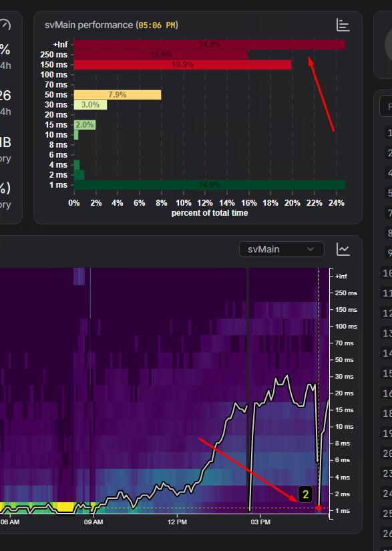Click the "09 AM" label on the timeline axis
This screenshot has height=551, width=392.
point(93,522)
